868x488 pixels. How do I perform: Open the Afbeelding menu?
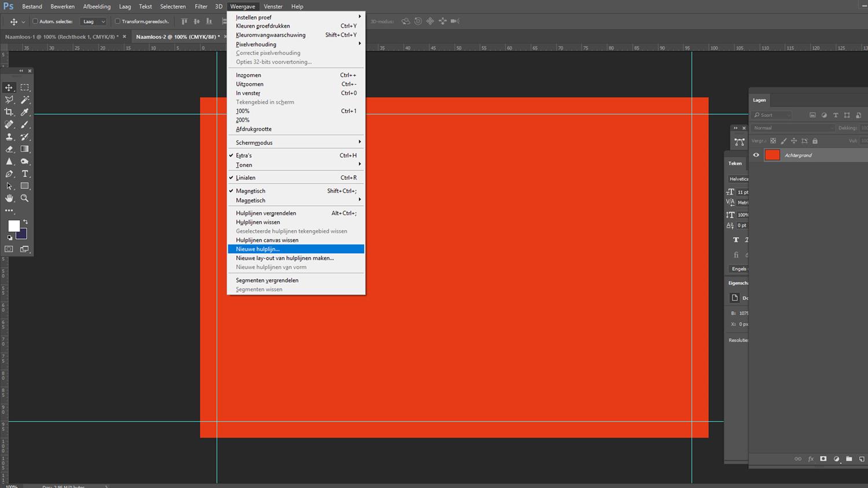(x=97, y=6)
